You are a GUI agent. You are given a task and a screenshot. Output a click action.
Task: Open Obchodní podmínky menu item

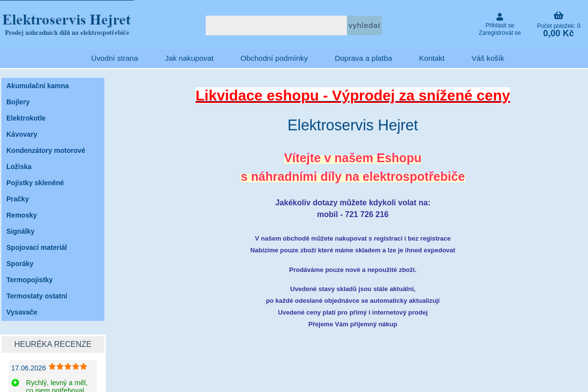(274, 58)
